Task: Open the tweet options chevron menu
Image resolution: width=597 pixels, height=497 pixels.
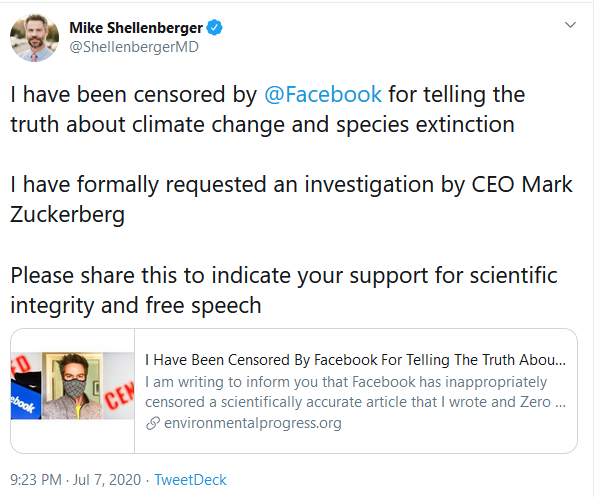Action: coord(570,25)
